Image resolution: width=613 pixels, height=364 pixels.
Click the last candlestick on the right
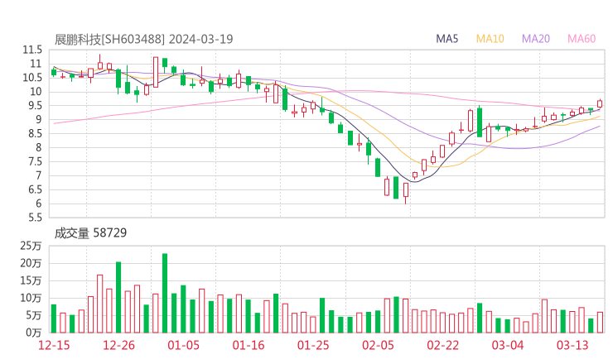[600, 103]
